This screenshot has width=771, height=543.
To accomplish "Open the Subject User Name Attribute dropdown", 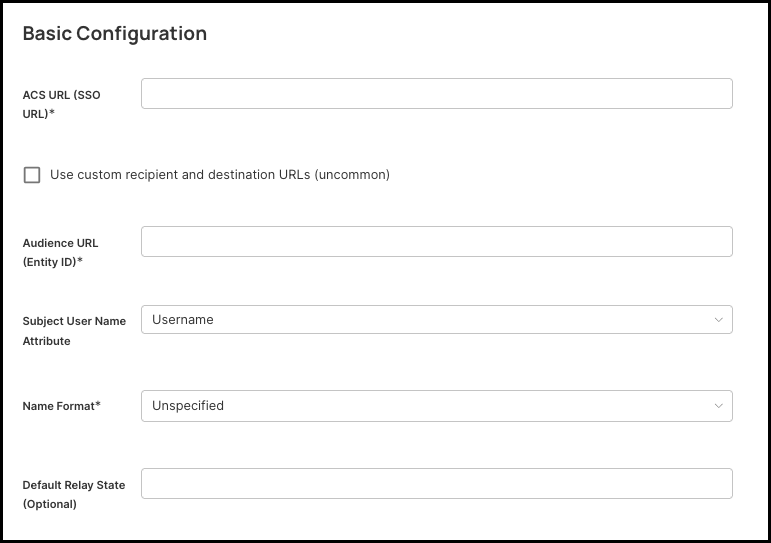I will click(x=436, y=320).
